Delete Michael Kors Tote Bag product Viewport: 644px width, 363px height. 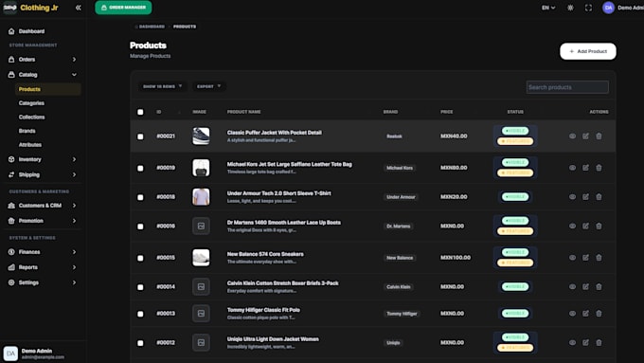(599, 168)
